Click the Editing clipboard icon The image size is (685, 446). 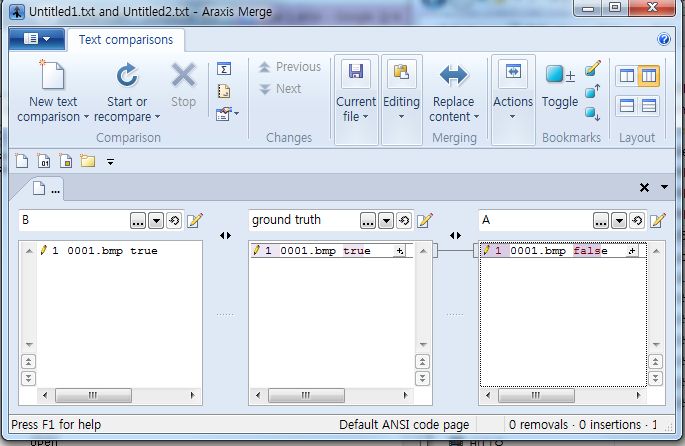(x=401, y=72)
